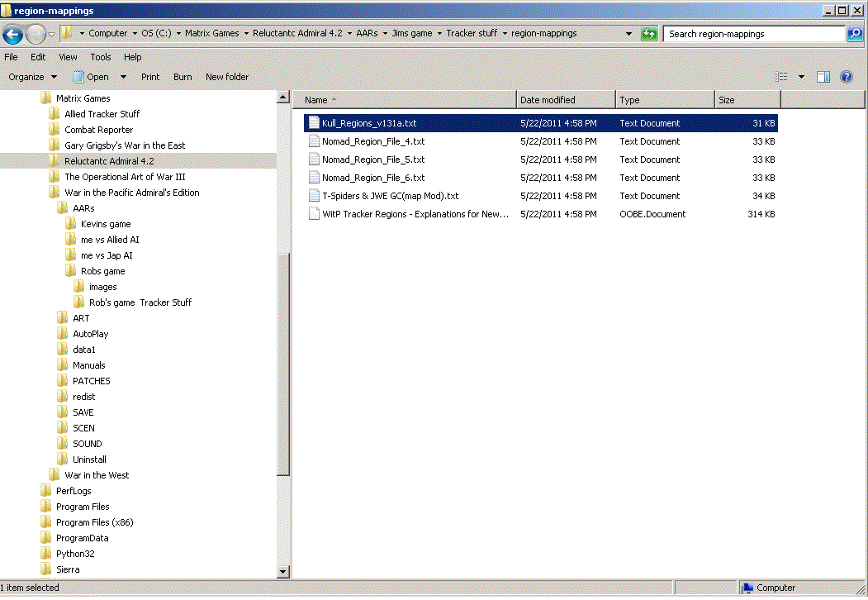Screen dimensions: 868x600
Task: Click the Computer icon in status bar
Action: pyautogui.click(x=748, y=588)
